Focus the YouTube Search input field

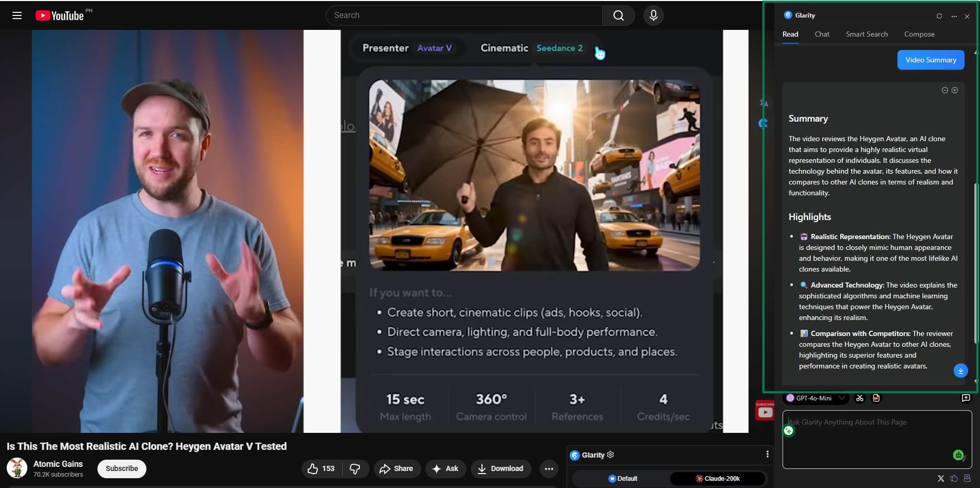(464, 15)
